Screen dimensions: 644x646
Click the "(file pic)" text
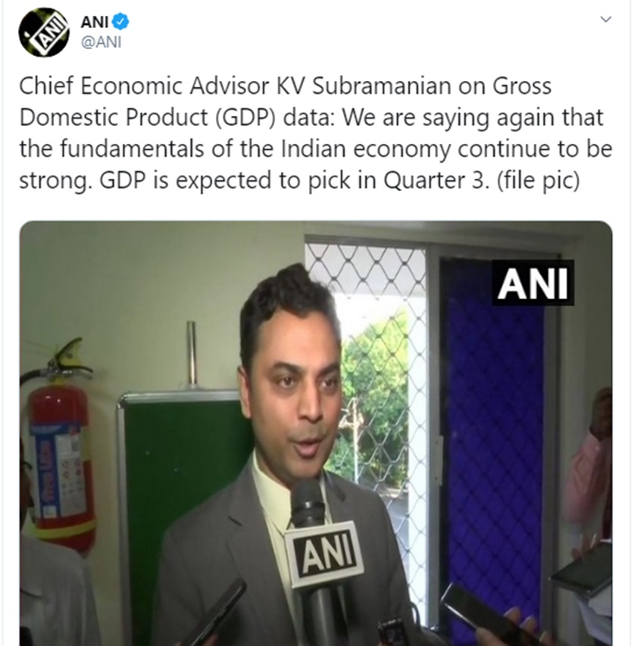pyautogui.click(x=539, y=180)
